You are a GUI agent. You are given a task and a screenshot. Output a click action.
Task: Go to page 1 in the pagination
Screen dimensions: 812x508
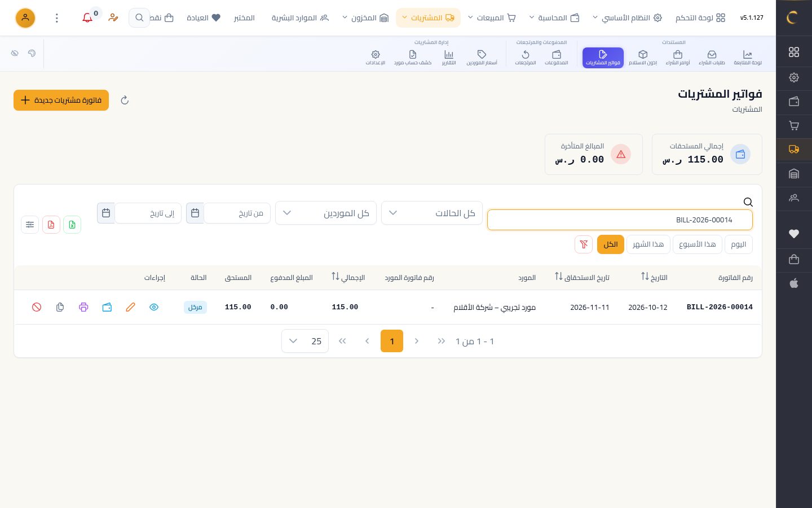click(x=392, y=341)
